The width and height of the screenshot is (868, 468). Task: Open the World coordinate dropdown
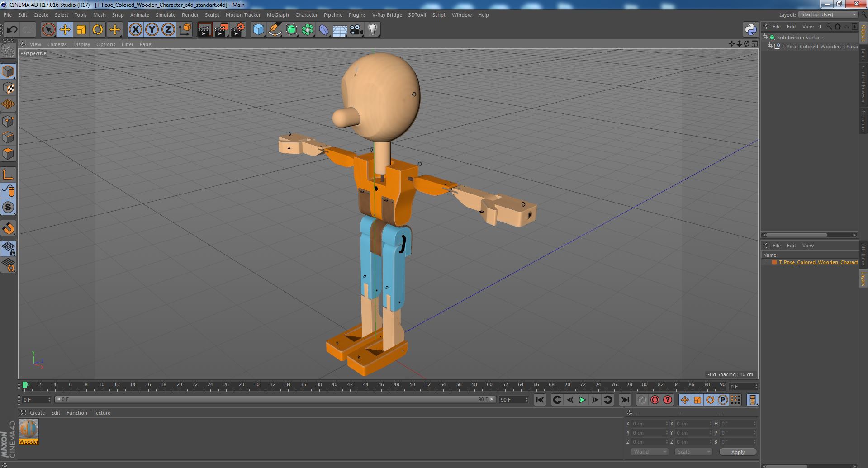pyautogui.click(x=649, y=452)
